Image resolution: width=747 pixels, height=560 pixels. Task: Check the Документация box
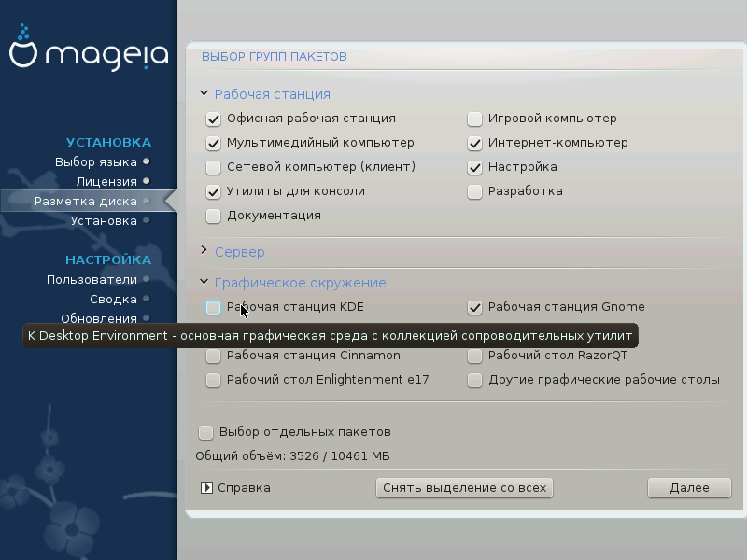(x=213, y=216)
